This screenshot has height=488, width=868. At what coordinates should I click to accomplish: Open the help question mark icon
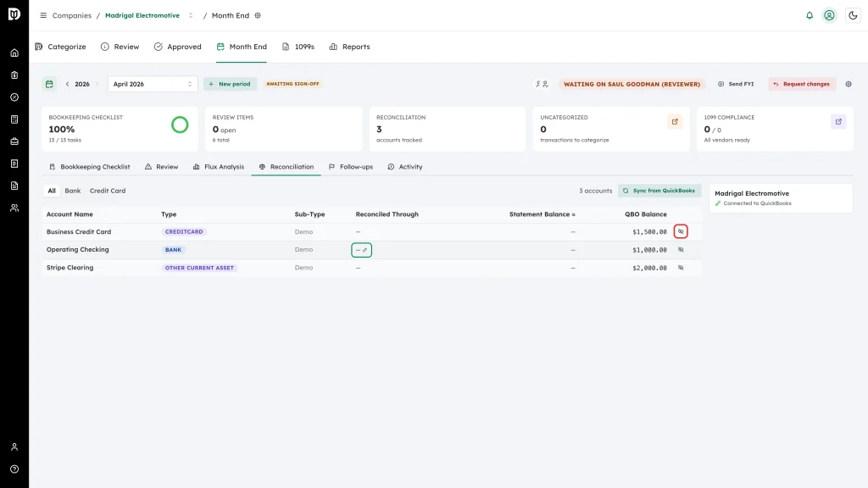(14, 469)
